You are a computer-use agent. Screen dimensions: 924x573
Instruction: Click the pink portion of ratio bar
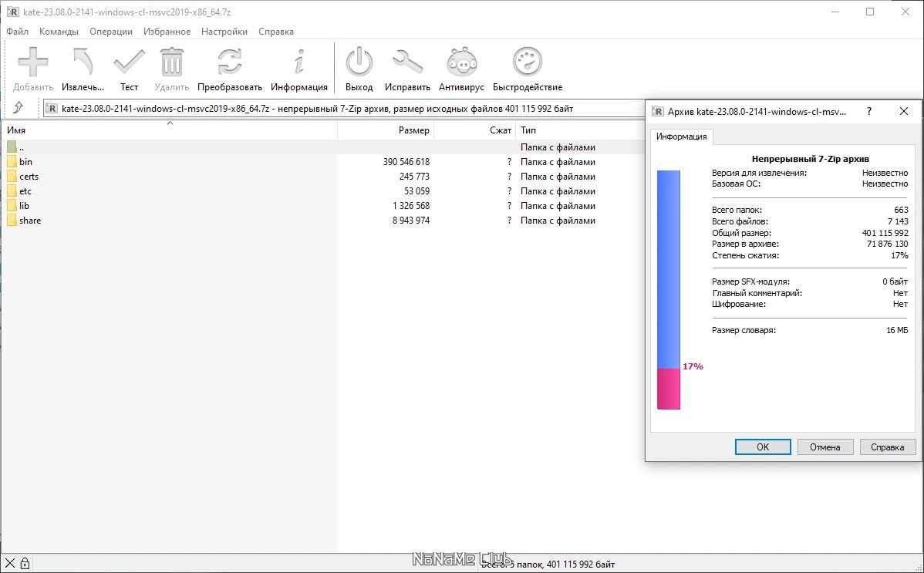click(x=668, y=389)
